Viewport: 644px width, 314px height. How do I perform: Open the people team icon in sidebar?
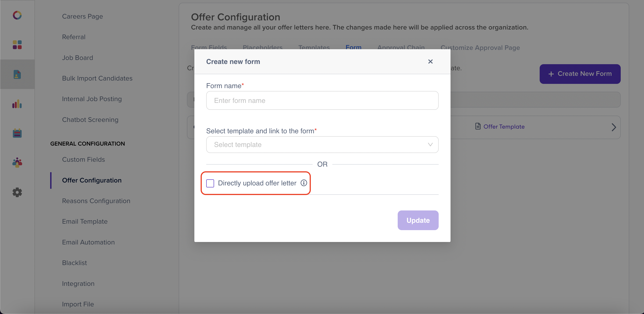pyautogui.click(x=17, y=163)
